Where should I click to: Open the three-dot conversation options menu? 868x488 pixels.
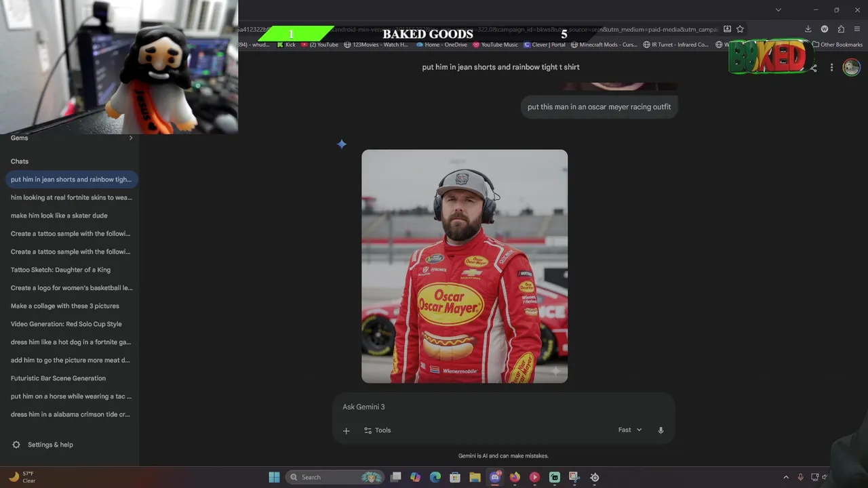coord(831,67)
